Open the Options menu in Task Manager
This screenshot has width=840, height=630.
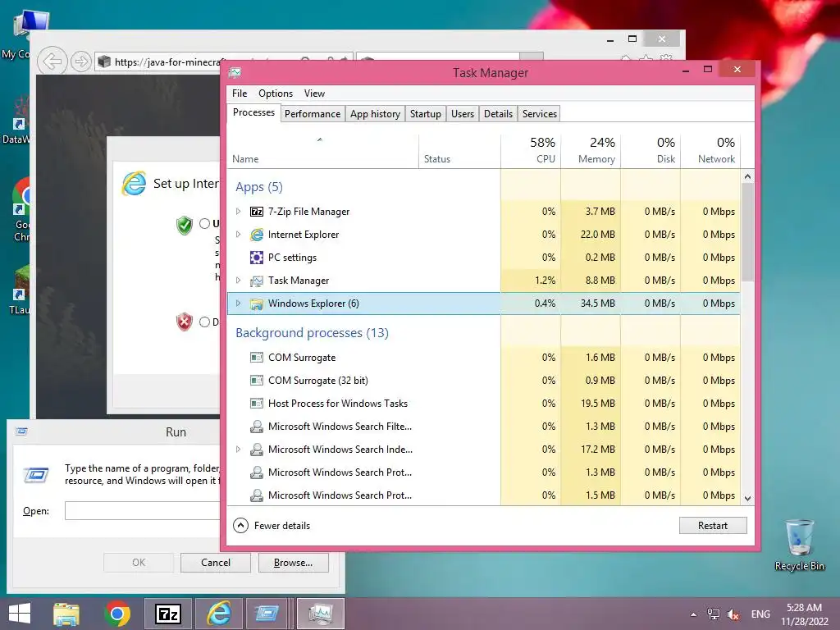click(276, 94)
